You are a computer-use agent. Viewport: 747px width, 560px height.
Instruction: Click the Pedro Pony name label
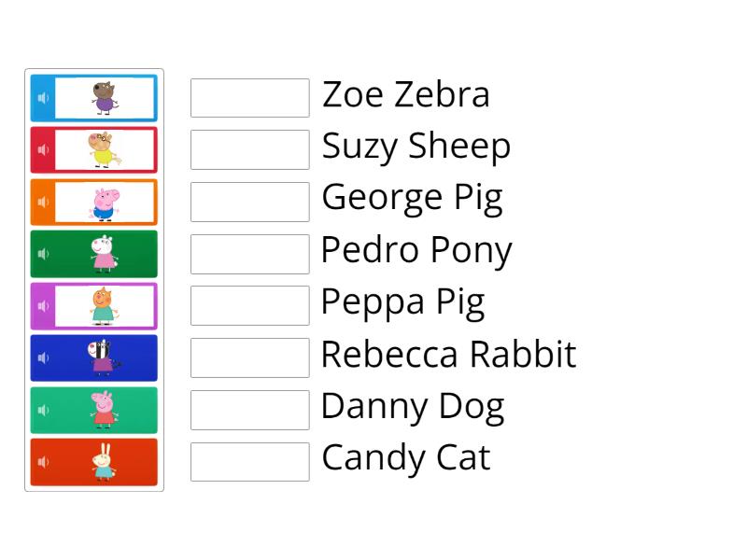[x=416, y=251]
